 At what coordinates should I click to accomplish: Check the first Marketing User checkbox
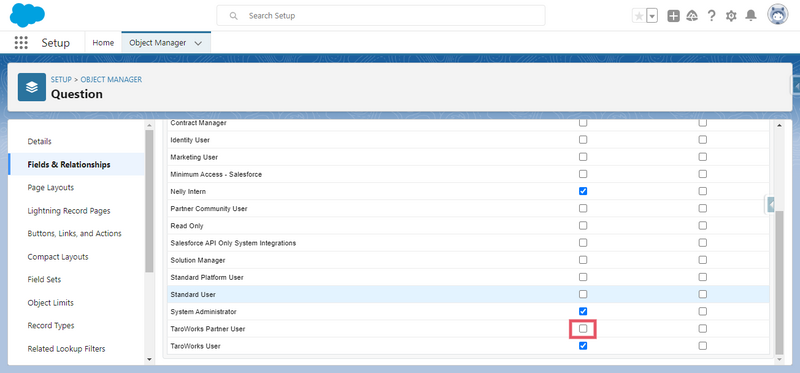(x=583, y=157)
